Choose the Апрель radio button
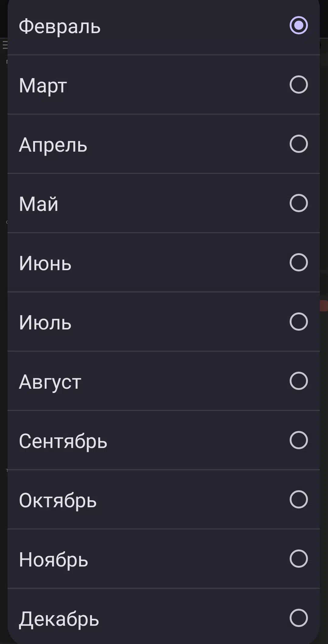Viewport: 328px width, 644px height. point(298,144)
